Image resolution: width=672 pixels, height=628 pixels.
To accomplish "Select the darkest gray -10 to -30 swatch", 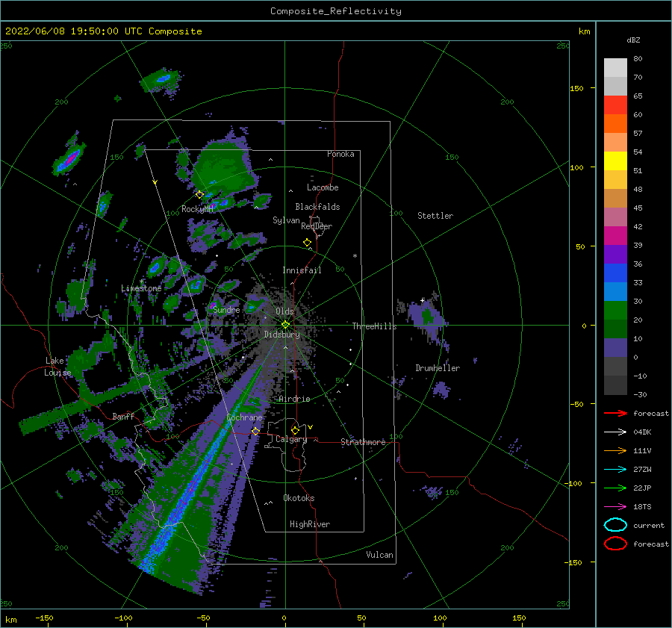I will [615, 385].
